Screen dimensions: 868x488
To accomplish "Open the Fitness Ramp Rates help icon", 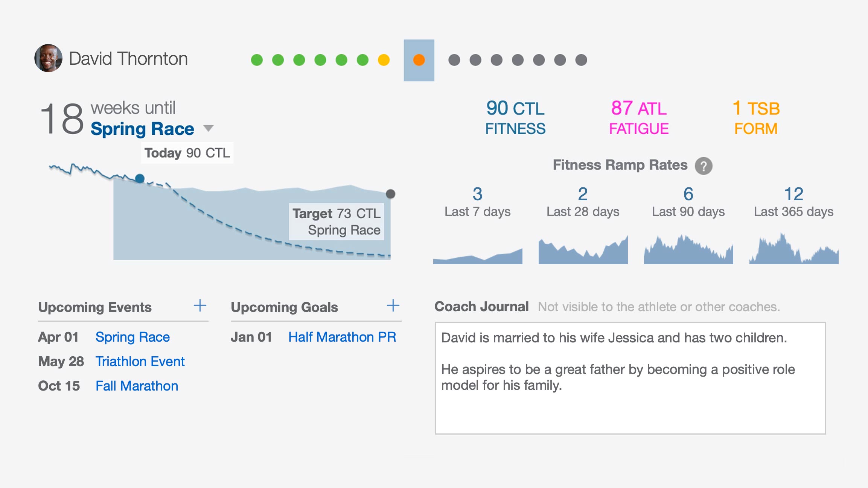I will (x=703, y=166).
